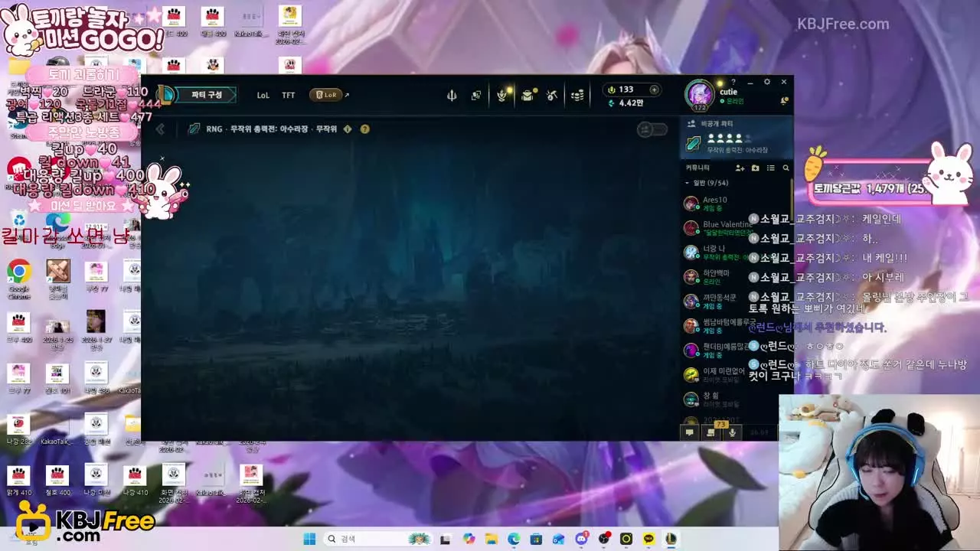Open Discord from the taskbar
Screen dimensions: 980x551
(581, 539)
